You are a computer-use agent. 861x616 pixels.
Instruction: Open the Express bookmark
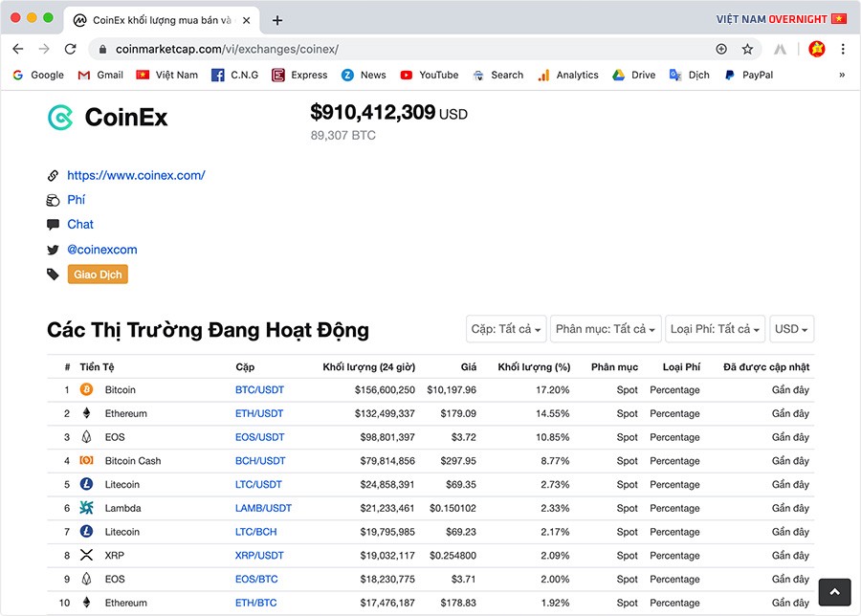[299, 75]
